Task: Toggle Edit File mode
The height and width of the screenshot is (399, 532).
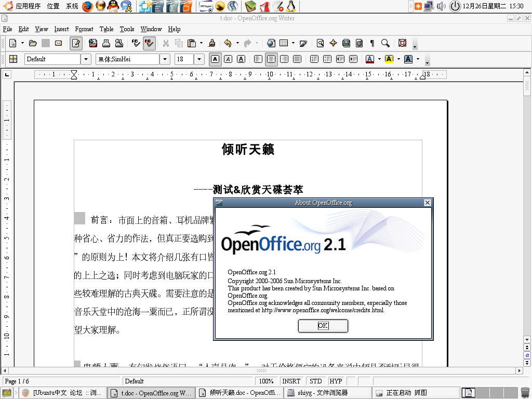Action: click(76, 43)
